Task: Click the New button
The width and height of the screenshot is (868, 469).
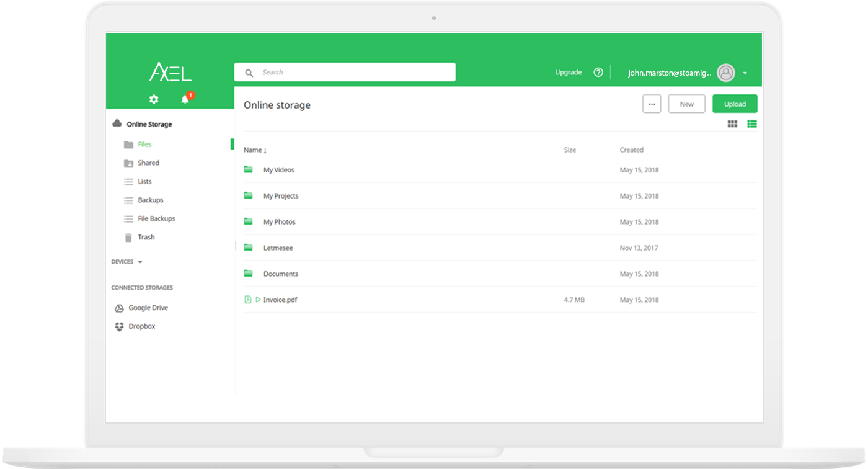Action: pyautogui.click(x=686, y=104)
